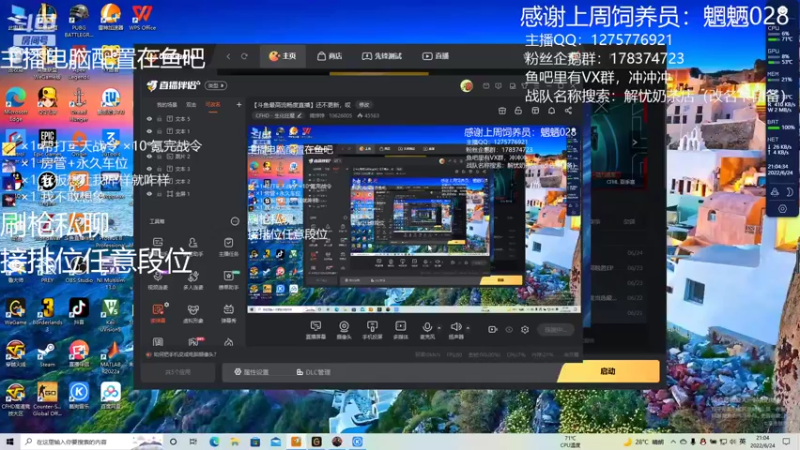This screenshot has height=450, width=800.
Task: Open the Steam desktop shortcut
Action: click(x=47, y=355)
